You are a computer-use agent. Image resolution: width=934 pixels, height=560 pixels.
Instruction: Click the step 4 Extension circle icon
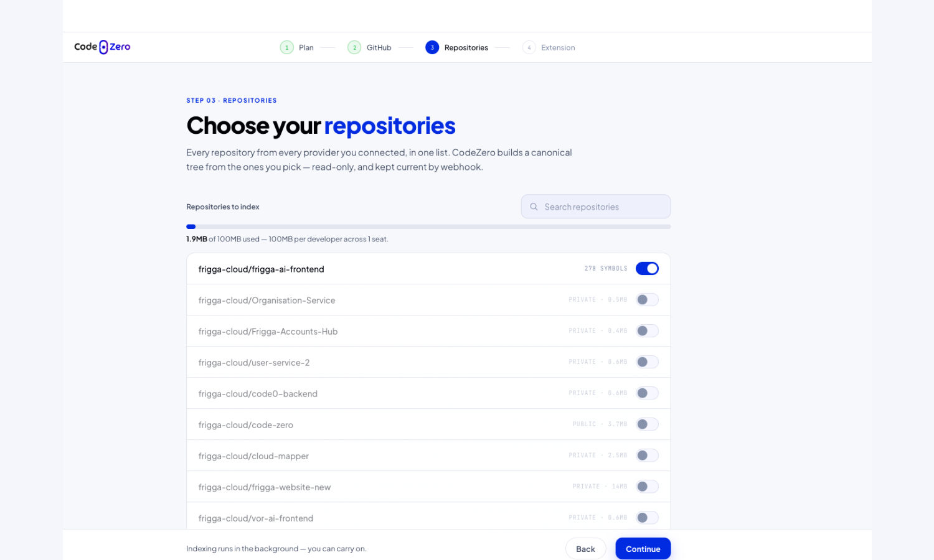click(529, 47)
